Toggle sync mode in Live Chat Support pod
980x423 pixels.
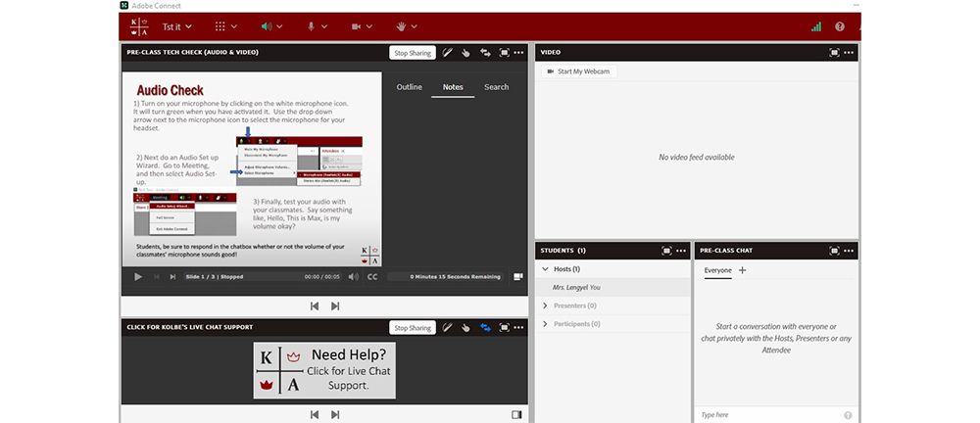click(x=485, y=328)
